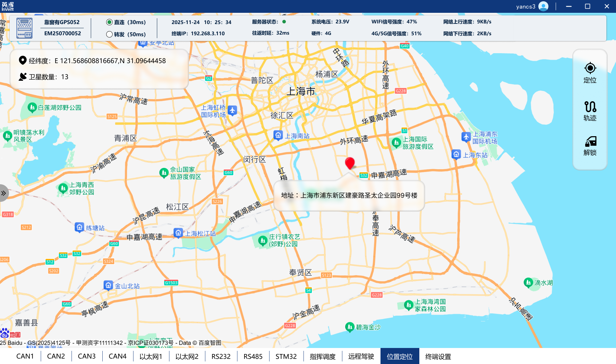
Task: Click the device terminal icon
Action: (x=24, y=28)
